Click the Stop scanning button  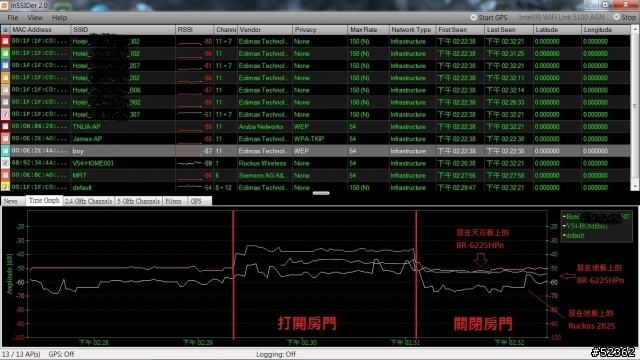(x=624, y=17)
